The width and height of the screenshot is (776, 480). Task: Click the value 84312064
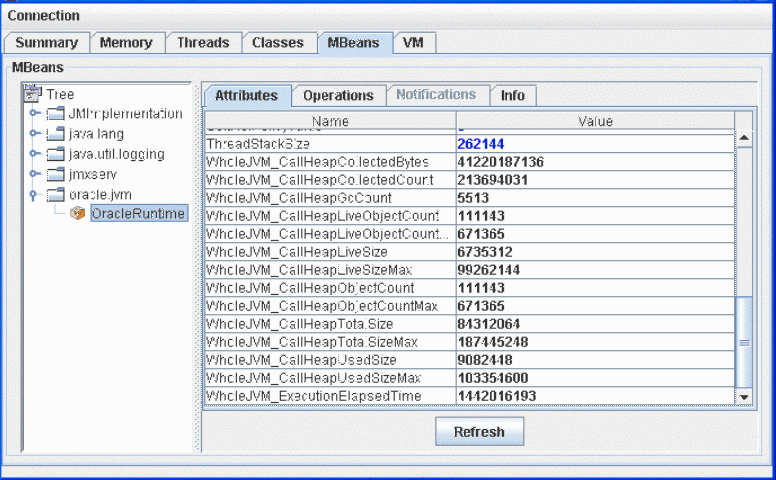(488, 324)
